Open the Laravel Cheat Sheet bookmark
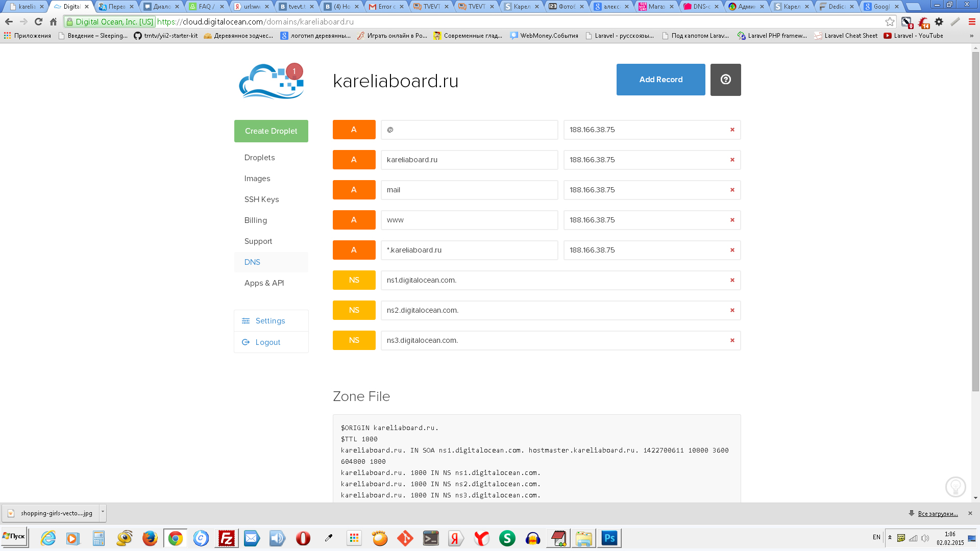Image resolution: width=980 pixels, height=551 pixels. [846, 36]
